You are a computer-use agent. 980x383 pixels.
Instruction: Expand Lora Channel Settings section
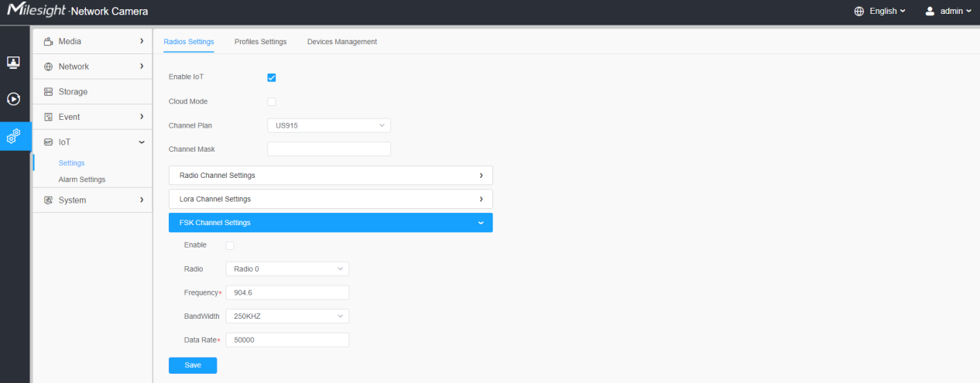pyautogui.click(x=331, y=199)
